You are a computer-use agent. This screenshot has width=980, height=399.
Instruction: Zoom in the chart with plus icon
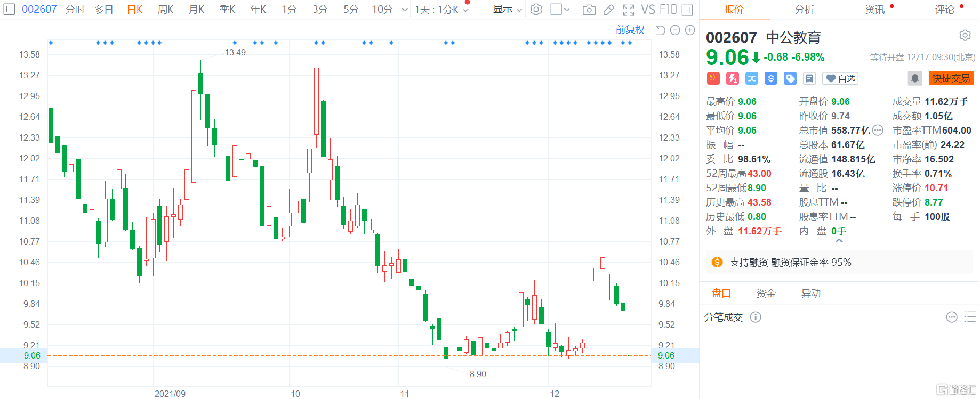[x=690, y=30]
